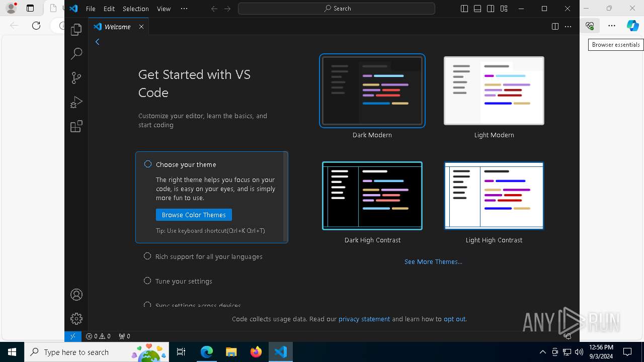Open Edge Browser essentials icon

590,26
